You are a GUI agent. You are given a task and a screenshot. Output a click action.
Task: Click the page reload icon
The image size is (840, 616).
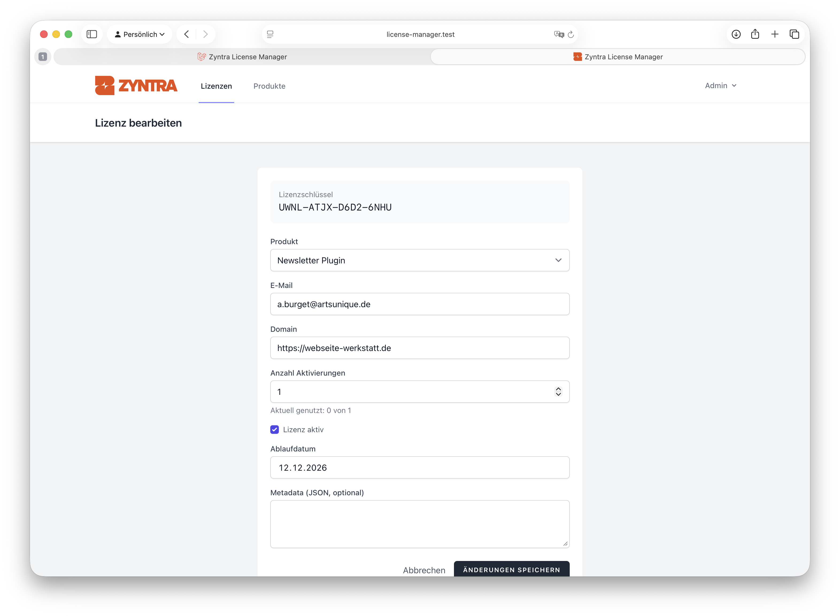click(571, 34)
